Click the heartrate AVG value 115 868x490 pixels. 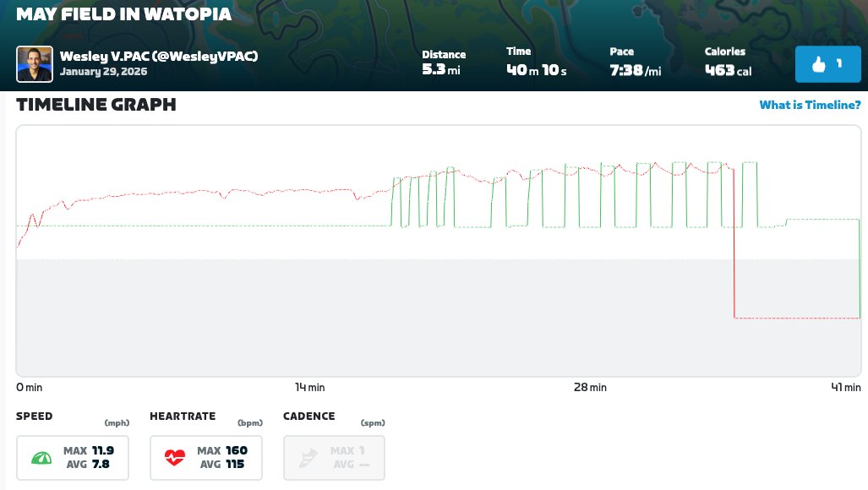(x=235, y=464)
